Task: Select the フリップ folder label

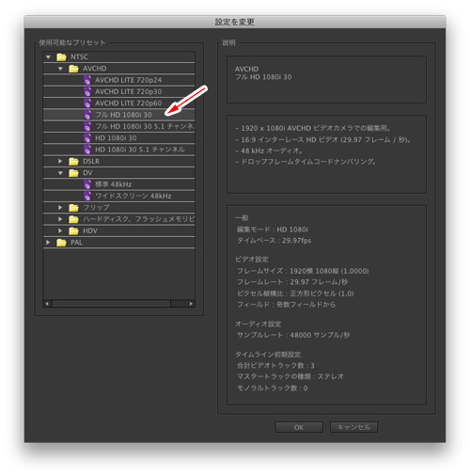Action: [x=96, y=208]
